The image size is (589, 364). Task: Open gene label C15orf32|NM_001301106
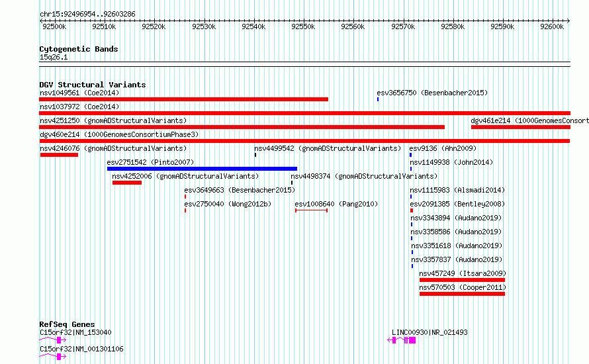pos(81,349)
